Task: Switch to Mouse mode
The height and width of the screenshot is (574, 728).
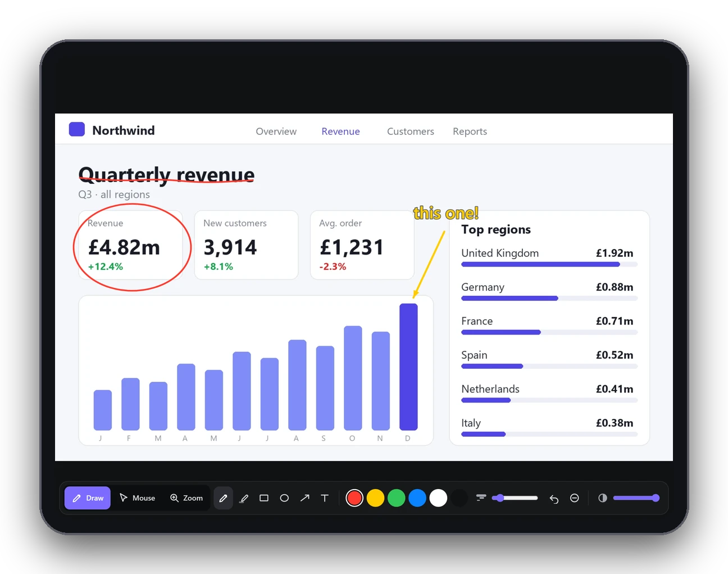Action: point(137,498)
